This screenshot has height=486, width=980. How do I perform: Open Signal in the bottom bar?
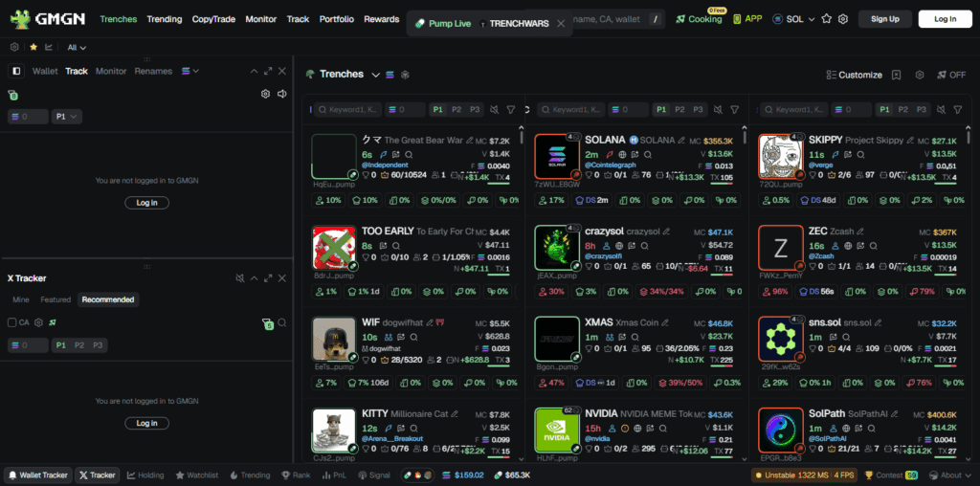374,475
